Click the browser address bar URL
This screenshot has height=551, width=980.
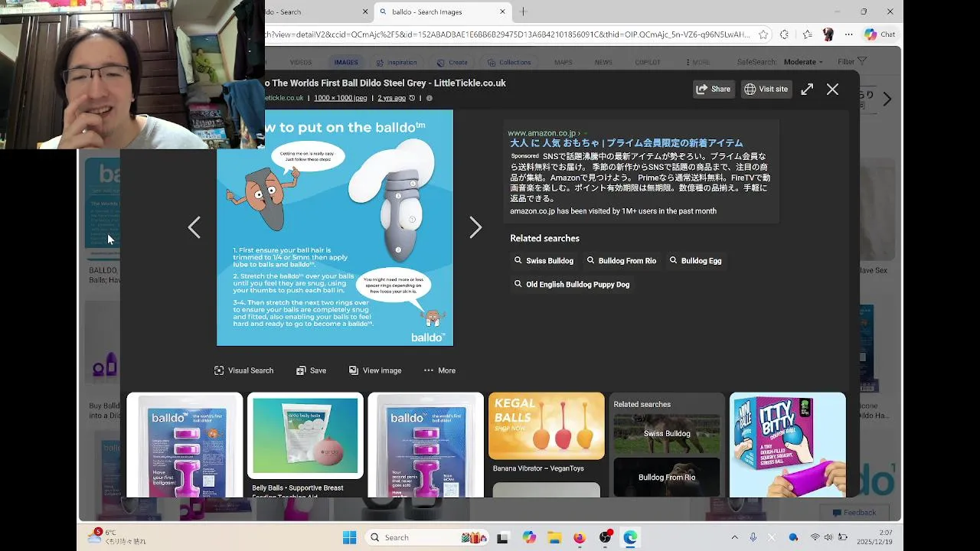507,34
